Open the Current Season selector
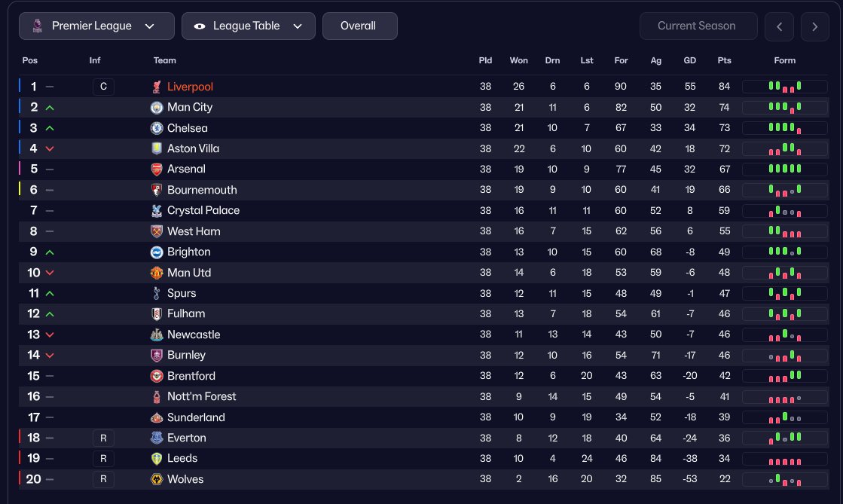 point(698,26)
